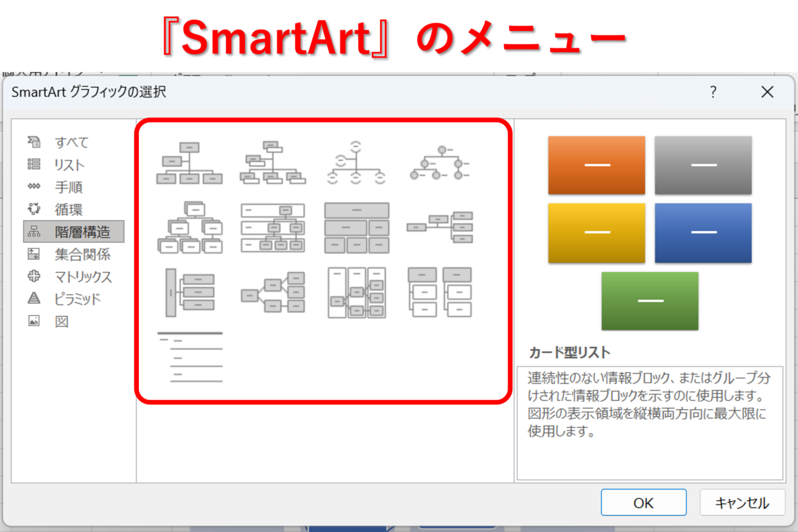Click the blue preview block

coord(703,233)
